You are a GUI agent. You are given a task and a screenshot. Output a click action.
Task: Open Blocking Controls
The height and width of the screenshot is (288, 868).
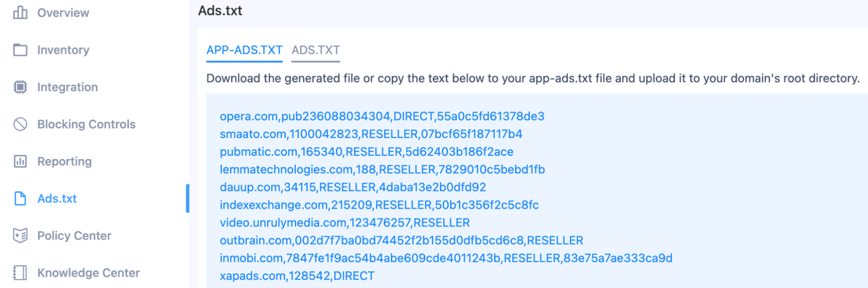click(86, 124)
